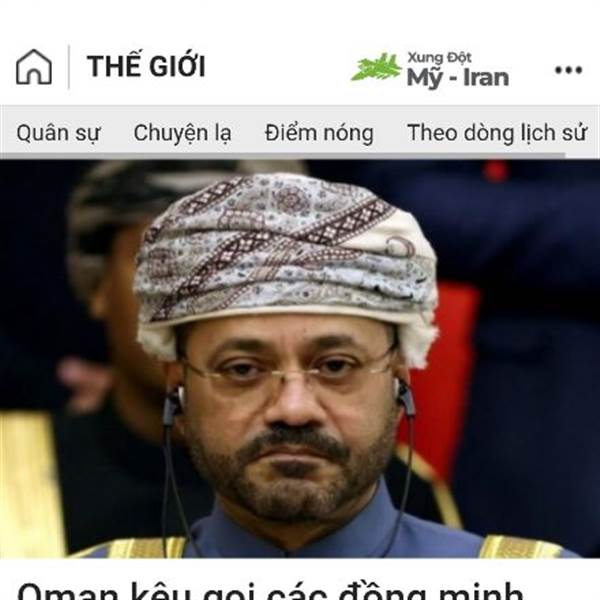Open the article photo of the man in turban

[300, 359]
